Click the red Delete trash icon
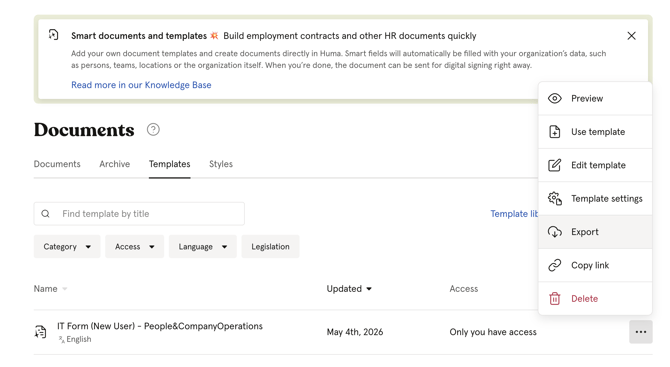 (555, 299)
